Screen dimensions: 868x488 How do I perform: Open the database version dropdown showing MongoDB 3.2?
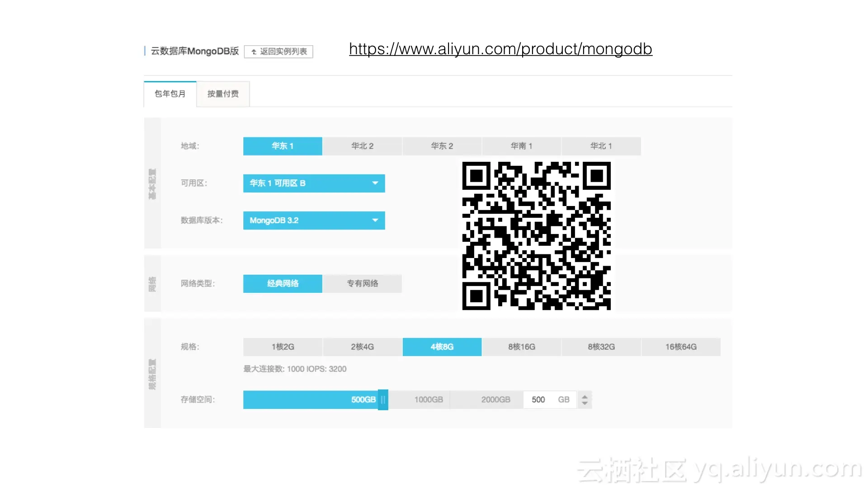(314, 221)
